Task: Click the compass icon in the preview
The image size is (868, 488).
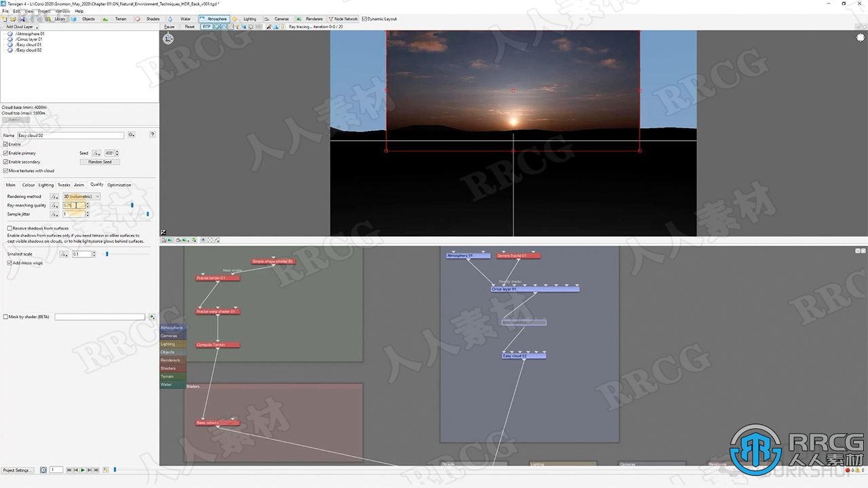Action: [x=168, y=39]
